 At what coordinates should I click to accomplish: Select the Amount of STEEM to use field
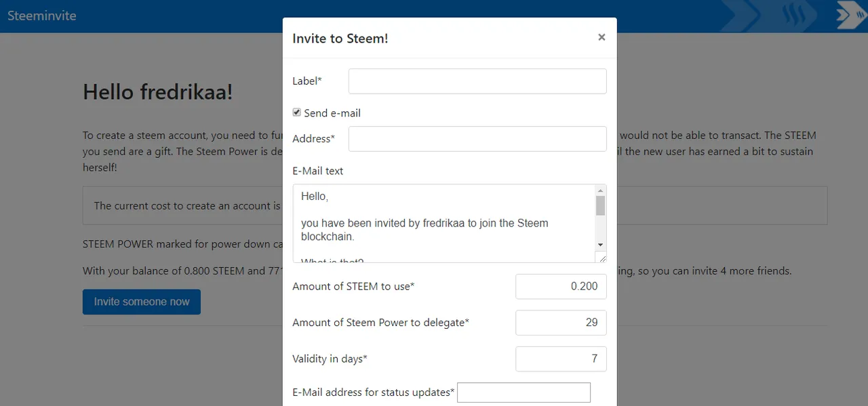pyautogui.click(x=561, y=287)
